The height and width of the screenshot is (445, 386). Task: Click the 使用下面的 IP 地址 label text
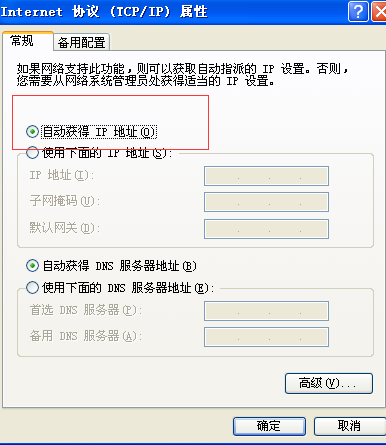click(x=107, y=153)
